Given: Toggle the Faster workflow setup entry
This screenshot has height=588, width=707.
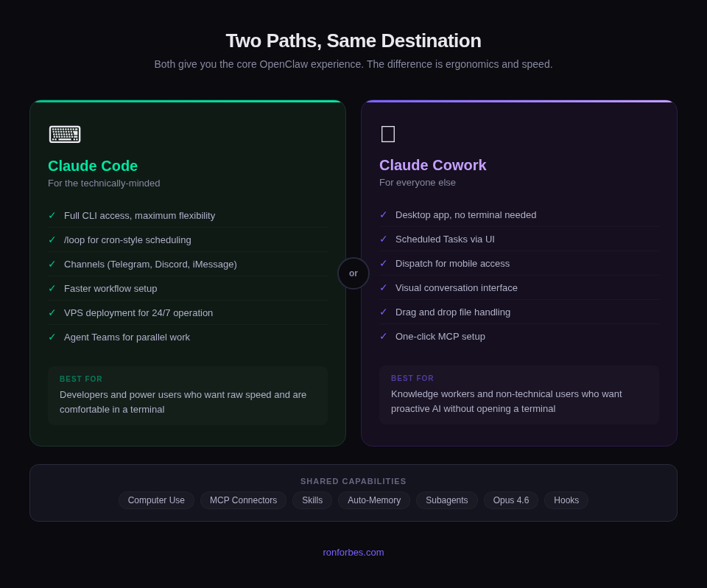Looking at the screenshot, I should coord(110,288).
